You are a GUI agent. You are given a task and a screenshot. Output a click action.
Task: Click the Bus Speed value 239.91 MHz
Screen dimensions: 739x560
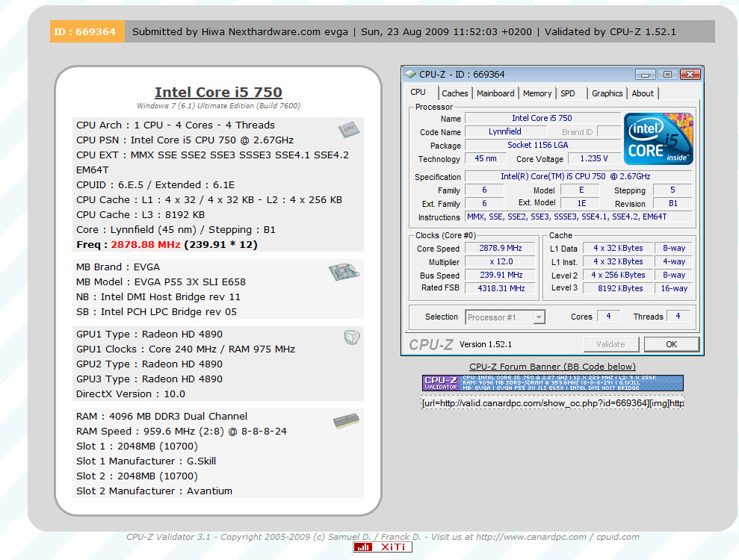(x=500, y=275)
